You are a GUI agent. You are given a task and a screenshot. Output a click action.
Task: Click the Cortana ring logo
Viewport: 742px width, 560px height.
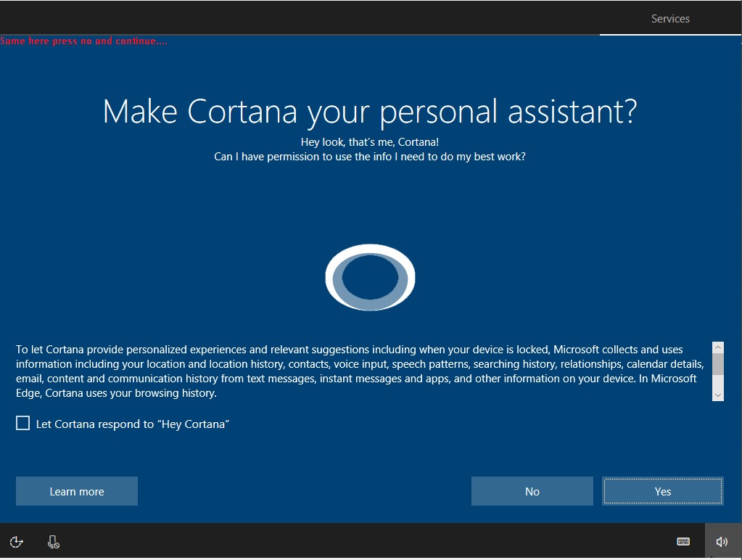[370, 277]
